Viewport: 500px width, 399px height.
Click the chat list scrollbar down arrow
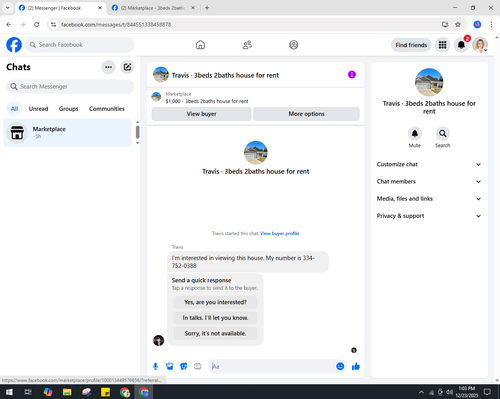click(x=137, y=143)
